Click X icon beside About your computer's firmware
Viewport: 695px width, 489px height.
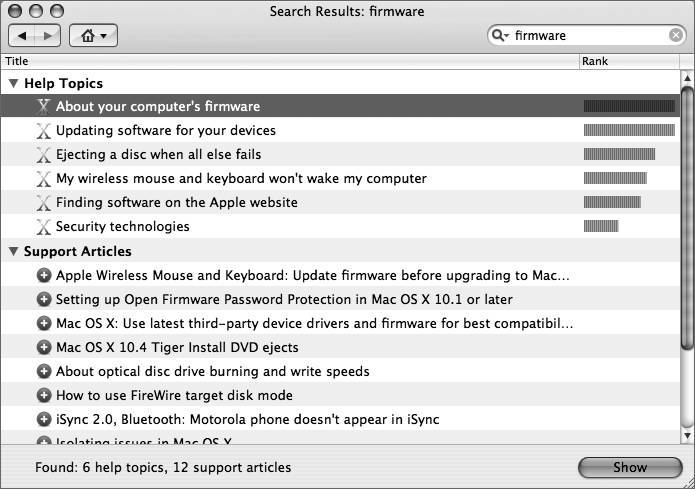[x=43, y=106]
